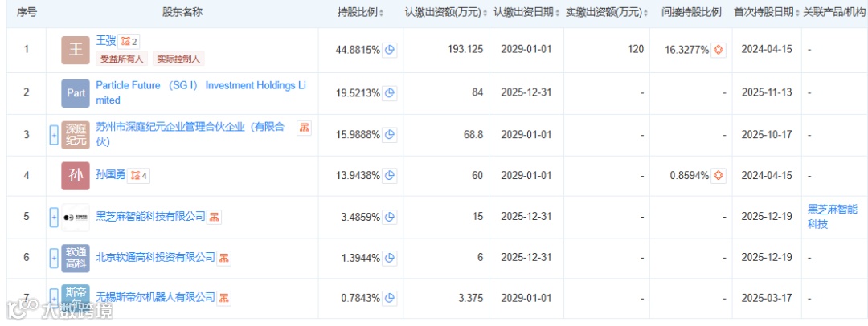
Task: Open related product 黑芝麻智能科技 link
Action: pos(833,217)
